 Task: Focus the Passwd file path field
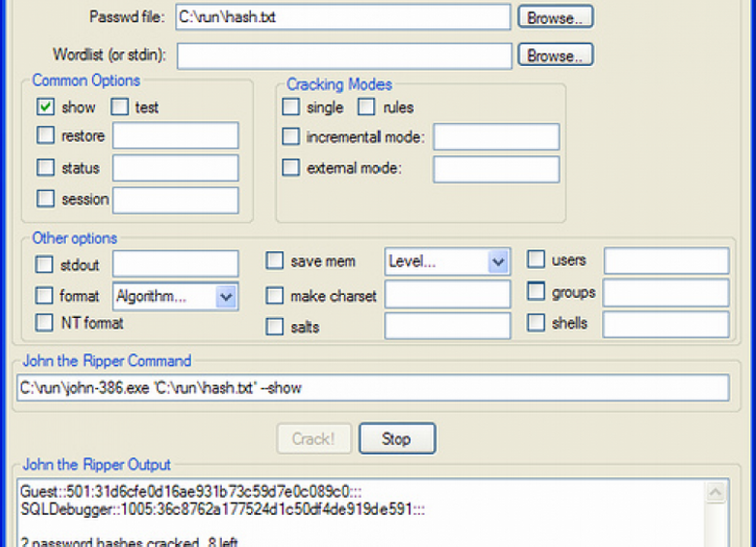(x=343, y=17)
